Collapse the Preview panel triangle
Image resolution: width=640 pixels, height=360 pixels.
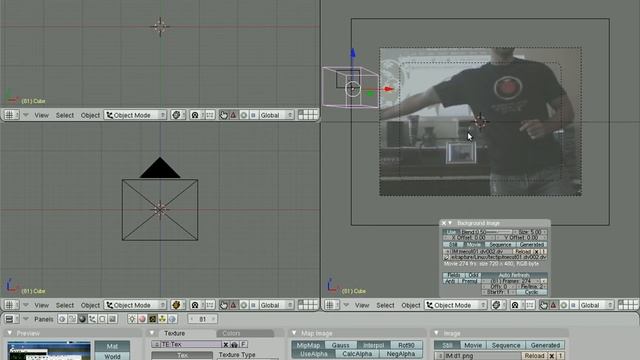click(x=10, y=333)
